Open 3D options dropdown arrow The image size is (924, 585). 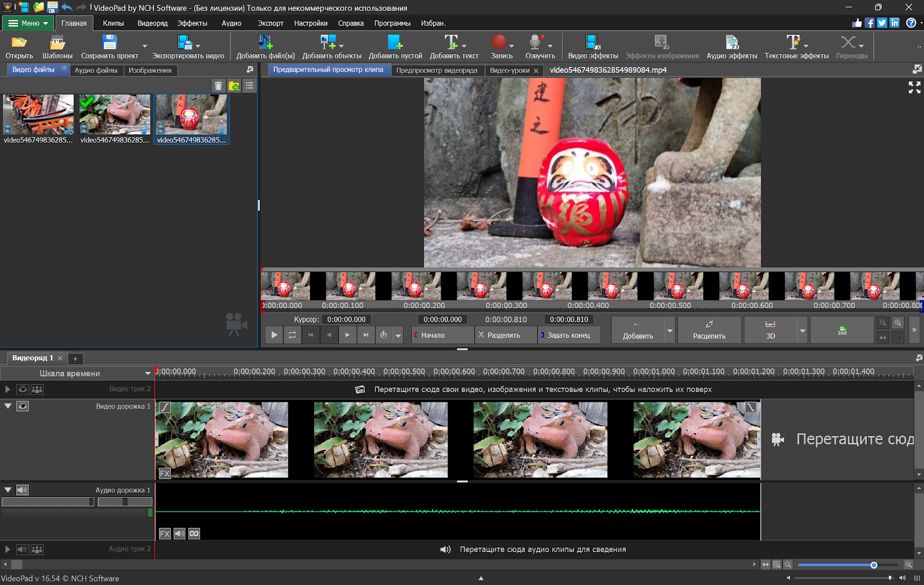click(802, 330)
